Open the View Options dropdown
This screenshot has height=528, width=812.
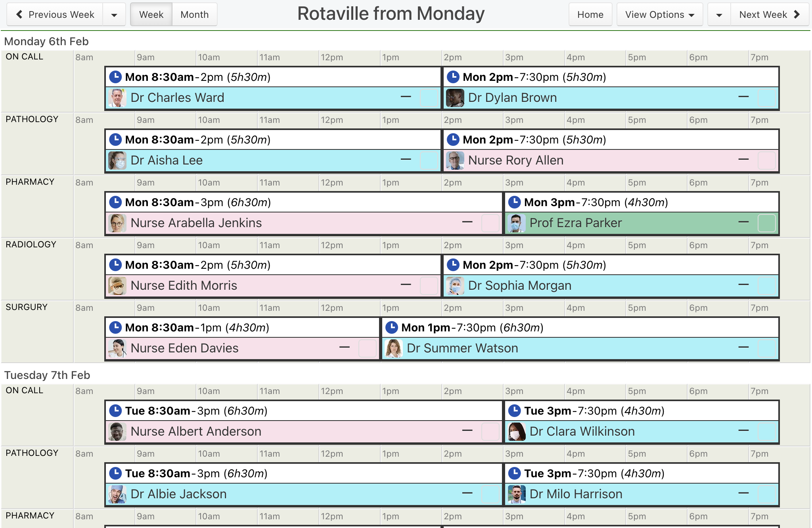(659, 15)
